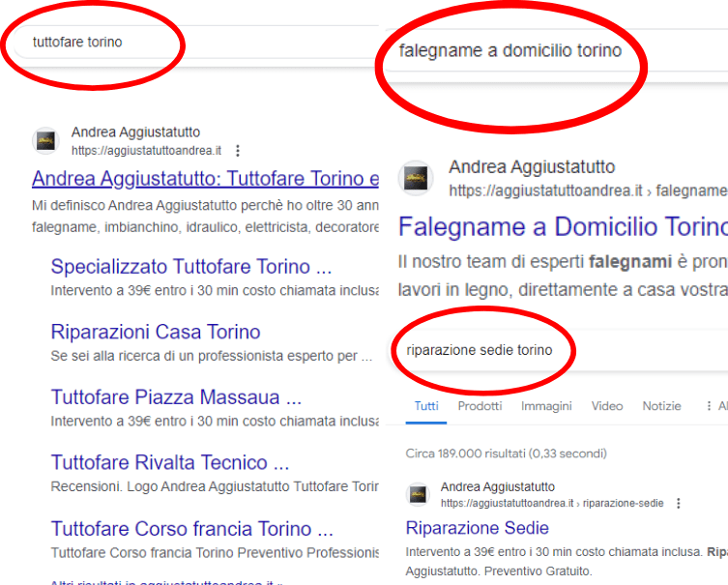Click the https://aggiustatuttoandrea.it URL under the tuttofare search
Screen dimensions: 728x585
coord(146,151)
